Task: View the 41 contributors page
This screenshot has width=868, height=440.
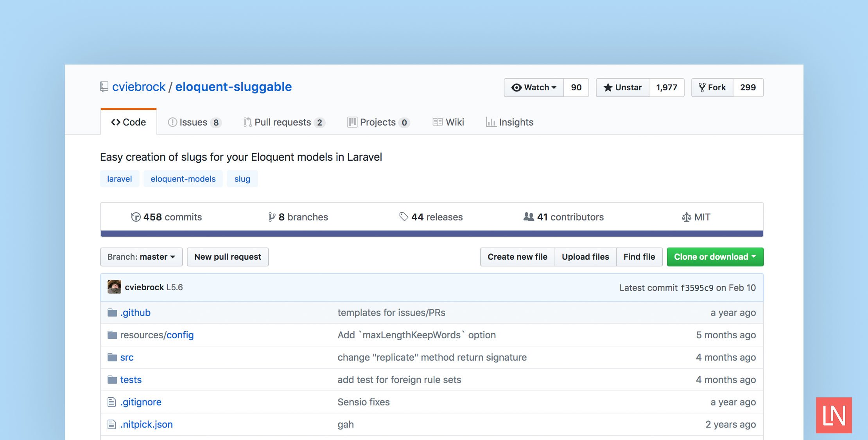Action: 563,217
